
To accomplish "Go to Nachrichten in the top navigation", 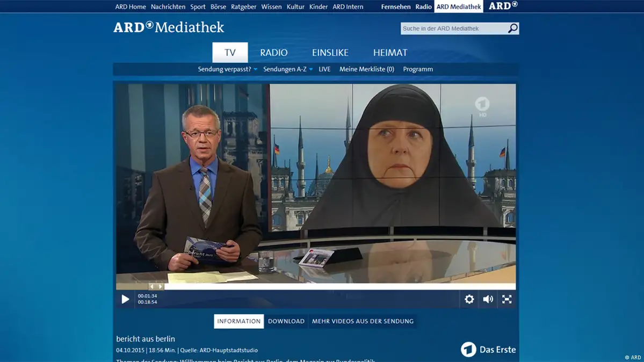I will pos(168,7).
